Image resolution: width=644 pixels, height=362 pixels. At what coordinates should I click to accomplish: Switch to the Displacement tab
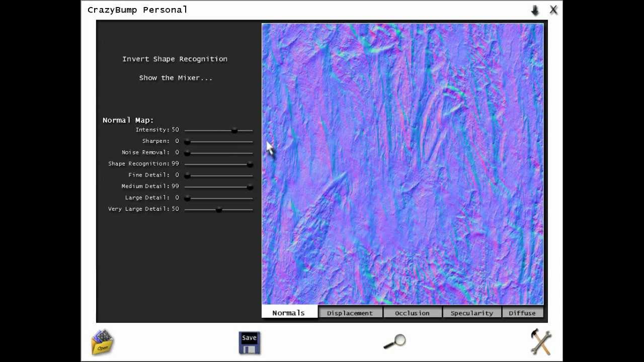point(350,313)
